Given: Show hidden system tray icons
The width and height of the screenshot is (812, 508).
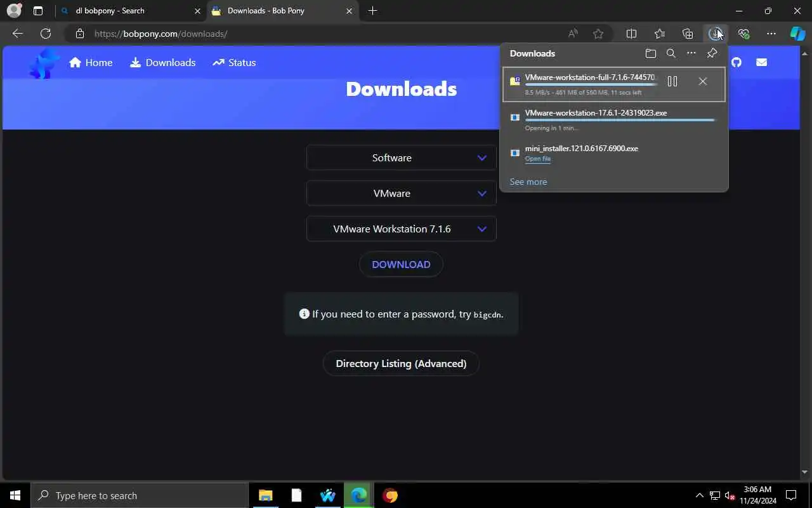Looking at the screenshot, I should [x=700, y=495].
